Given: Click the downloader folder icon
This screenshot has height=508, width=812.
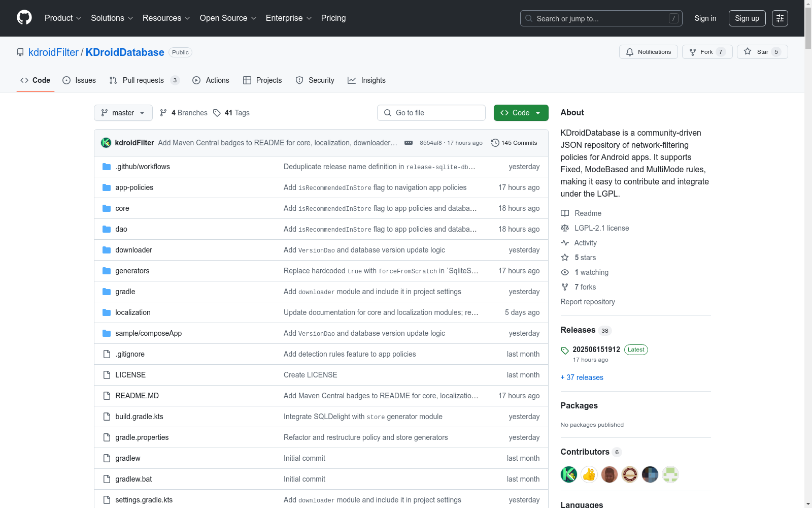Looking at the screenshot, I should click(x=107, y=250).
